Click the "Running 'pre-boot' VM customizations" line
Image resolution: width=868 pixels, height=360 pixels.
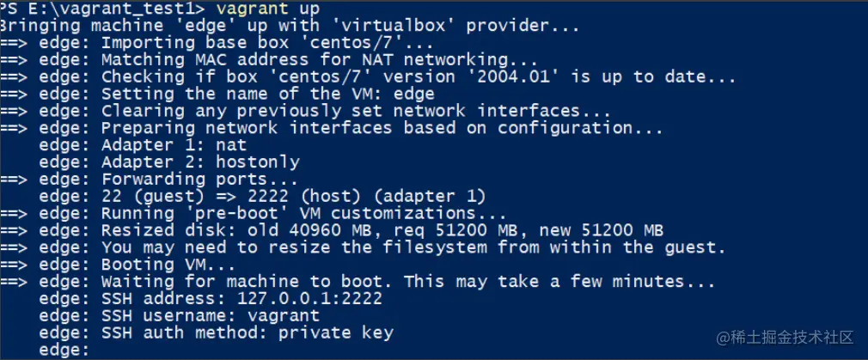click(x=304, y=213)
